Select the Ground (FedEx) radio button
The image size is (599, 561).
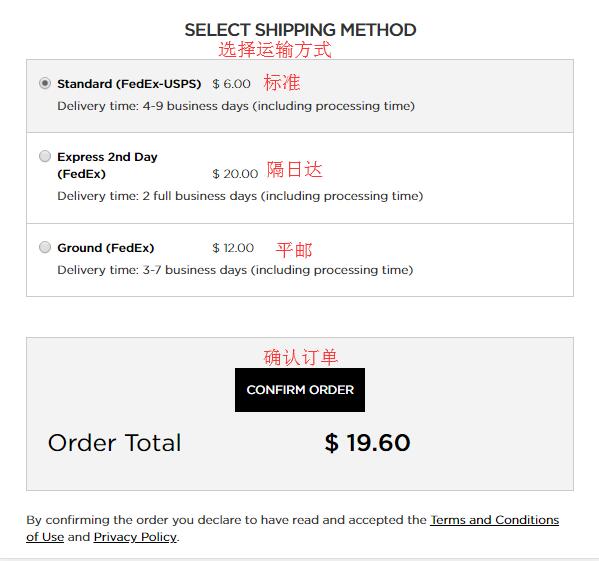(x=45, y=247)
